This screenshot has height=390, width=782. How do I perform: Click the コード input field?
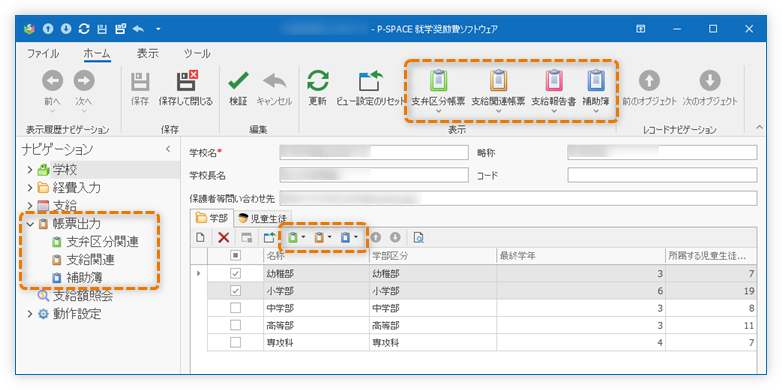click(662, 175)
